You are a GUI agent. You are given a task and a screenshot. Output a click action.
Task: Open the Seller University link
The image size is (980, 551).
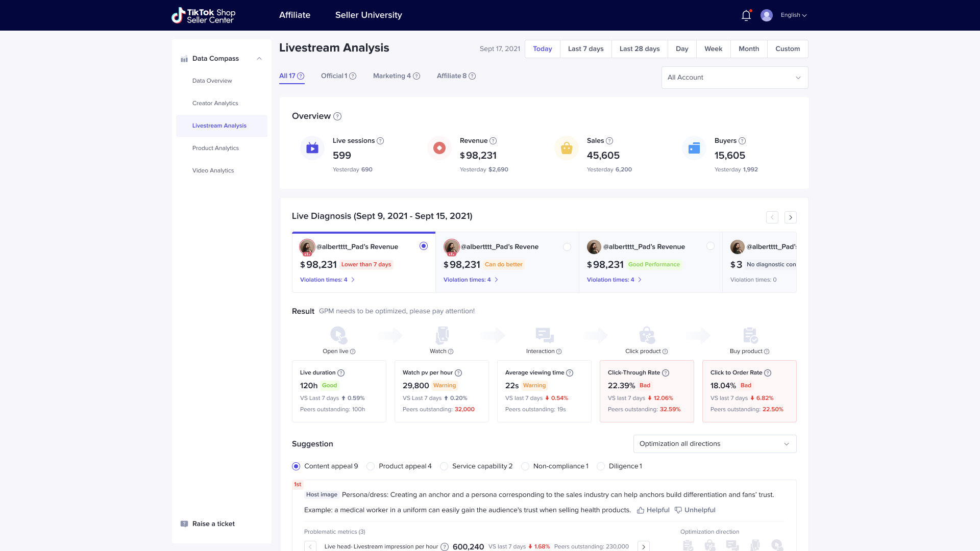(369, 15)
